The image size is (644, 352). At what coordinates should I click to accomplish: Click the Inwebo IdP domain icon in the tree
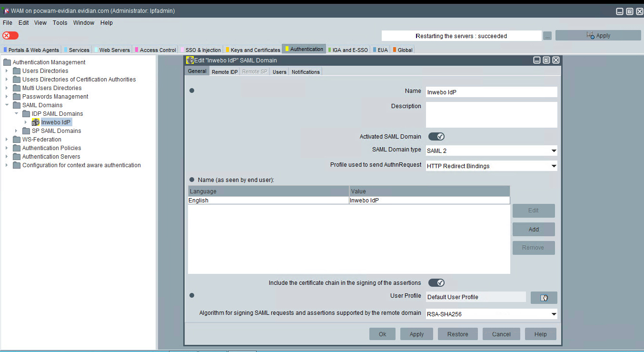coord(36,122)
